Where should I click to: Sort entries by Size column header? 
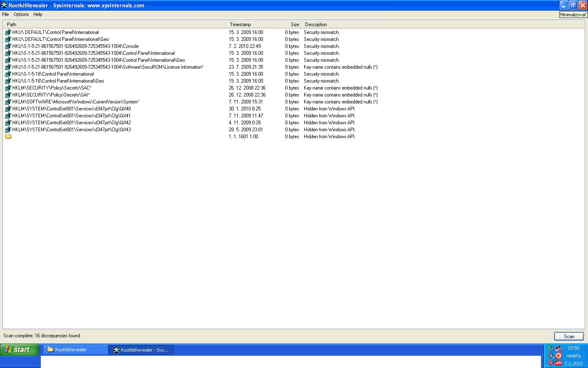(284, 25)
